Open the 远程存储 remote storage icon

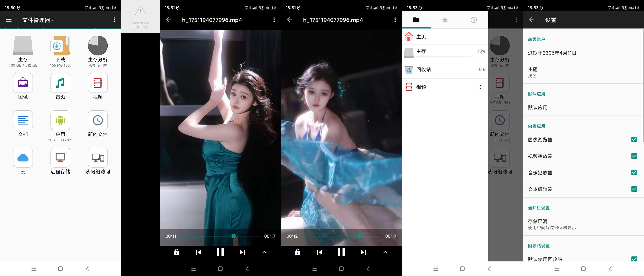[x=60, y=158]
